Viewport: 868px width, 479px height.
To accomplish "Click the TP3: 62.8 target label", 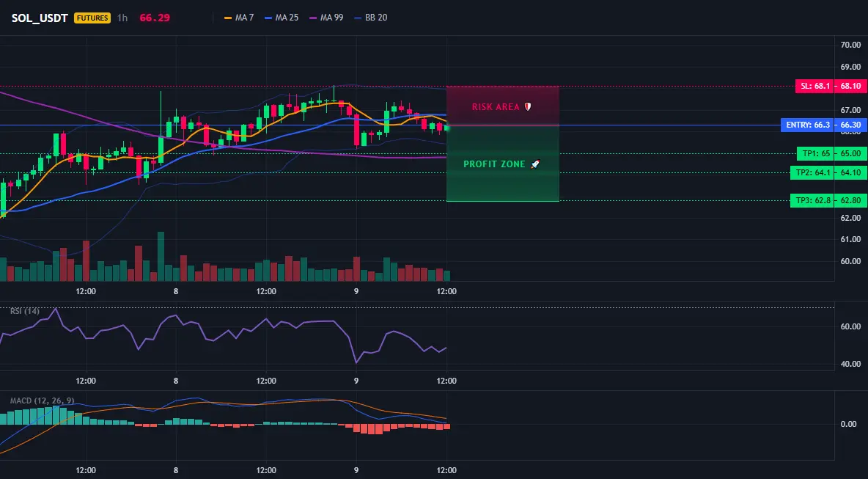I will 812,200.
